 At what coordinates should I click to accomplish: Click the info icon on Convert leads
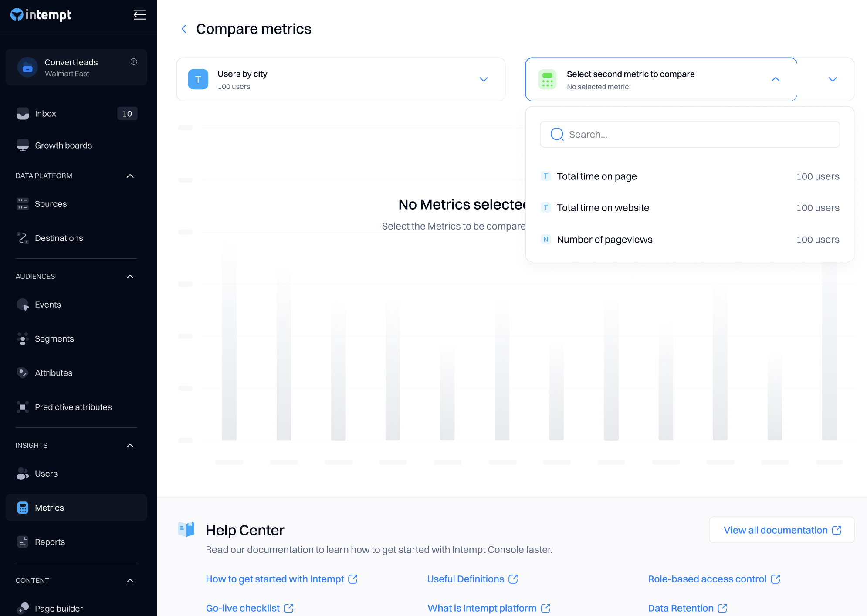pos(134,62)
